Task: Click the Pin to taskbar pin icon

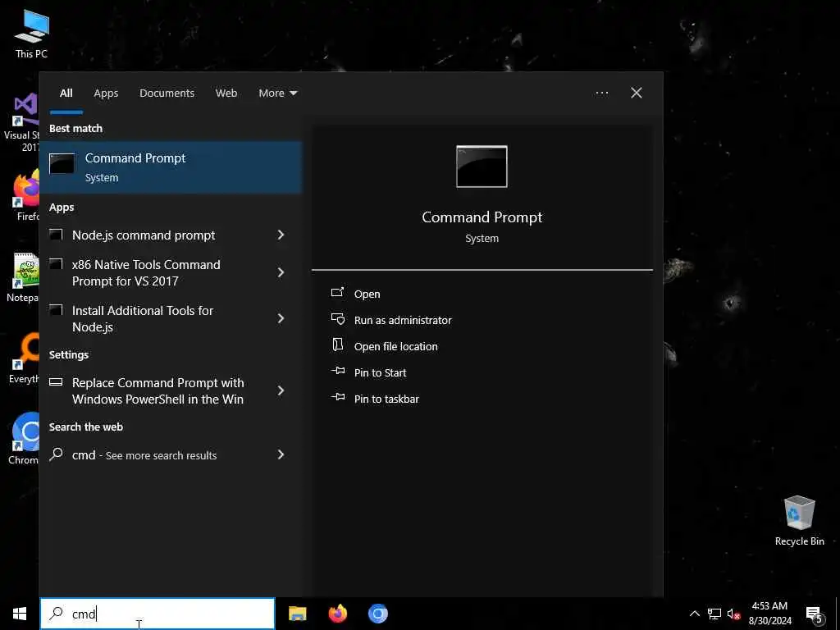Action: click(338, 397)
